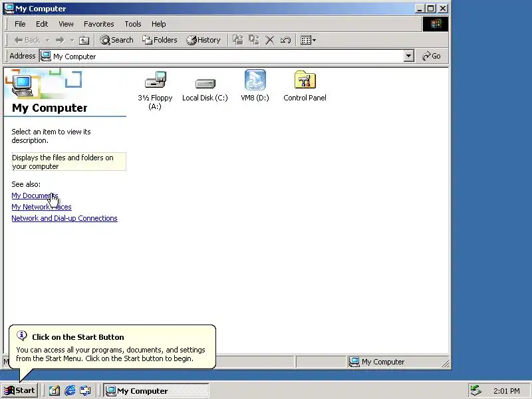This screenshot has width=532, height=399.
Task: Click the 'Click on the Start Button' balloon tip
Action: pyautogui.click(x=112, y=346)
